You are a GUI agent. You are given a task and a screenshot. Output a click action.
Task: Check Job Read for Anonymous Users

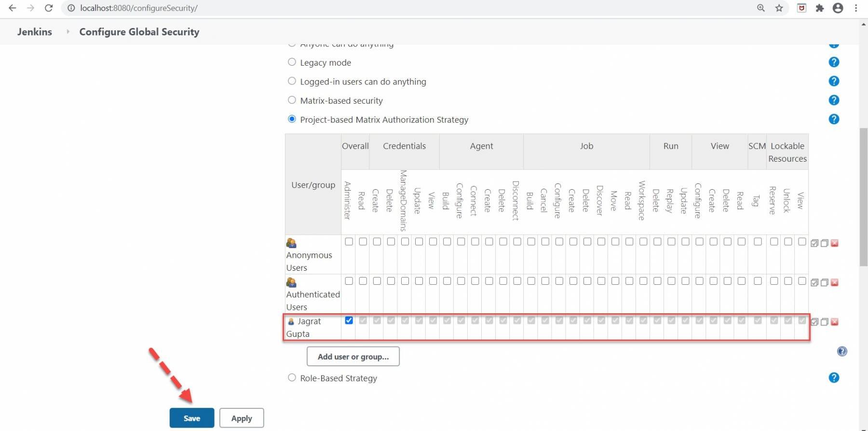(629, 241)
